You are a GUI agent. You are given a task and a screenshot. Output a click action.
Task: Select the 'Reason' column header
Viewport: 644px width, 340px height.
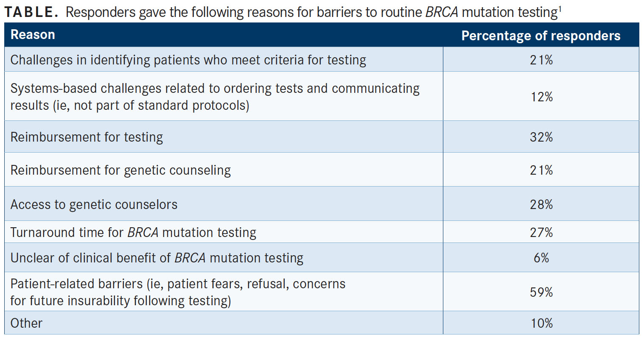33,35
